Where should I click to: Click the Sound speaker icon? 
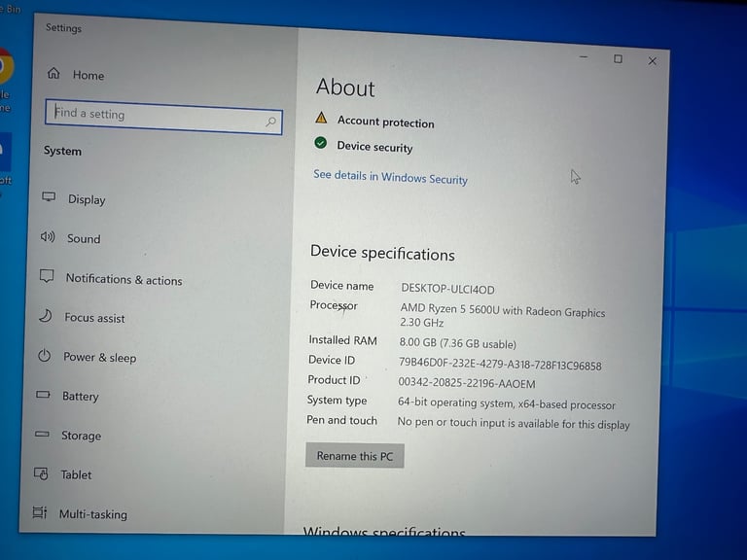click(48, 236)
